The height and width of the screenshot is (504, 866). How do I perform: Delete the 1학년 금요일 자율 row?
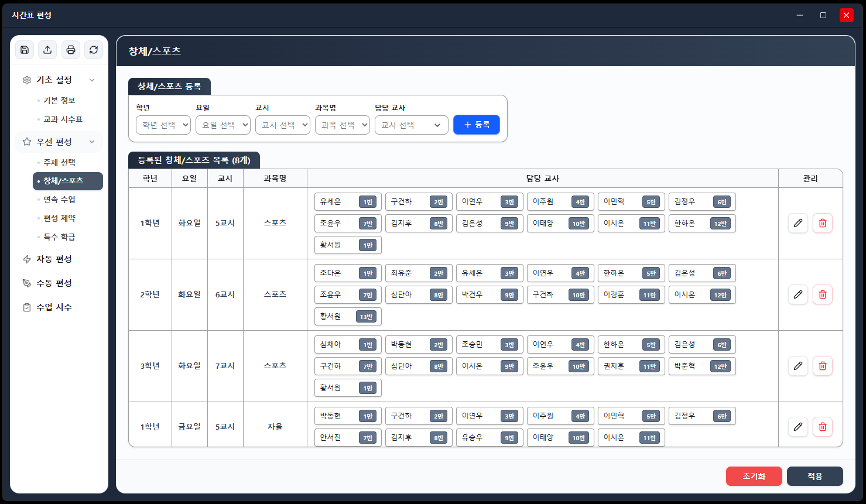[x=823, y=427]
